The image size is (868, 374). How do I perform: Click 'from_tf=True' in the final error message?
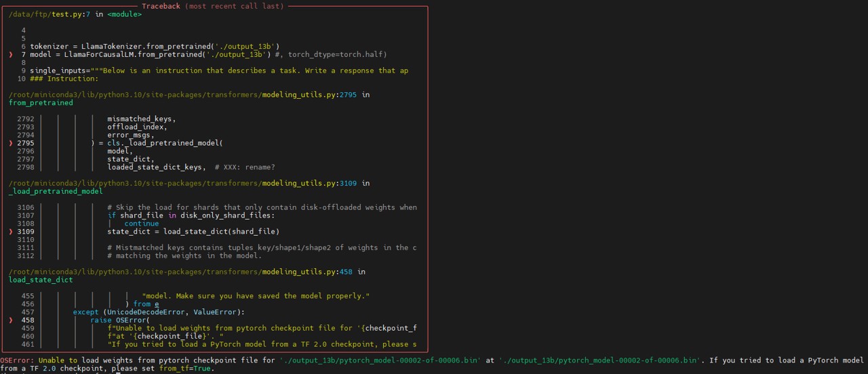(184, 369)
